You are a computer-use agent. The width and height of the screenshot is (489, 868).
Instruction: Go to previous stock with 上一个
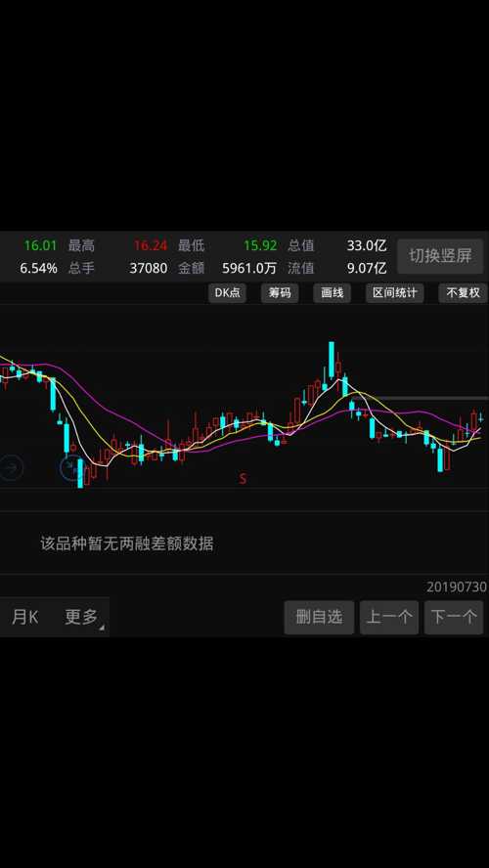click(x=389, y=617)
